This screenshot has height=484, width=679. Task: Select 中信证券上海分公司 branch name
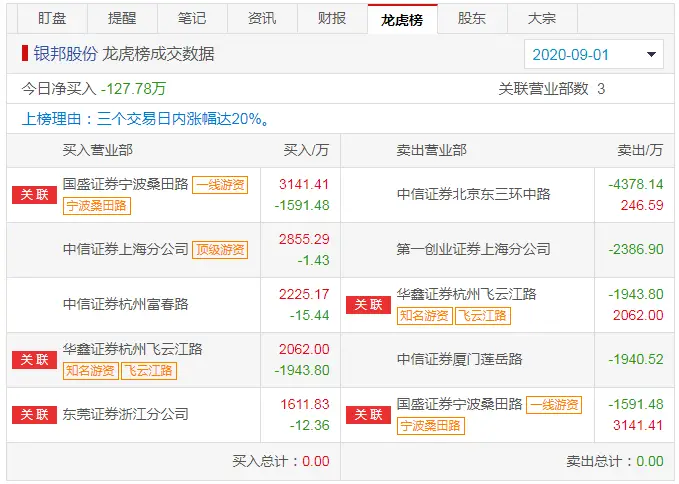coord(126,249)
